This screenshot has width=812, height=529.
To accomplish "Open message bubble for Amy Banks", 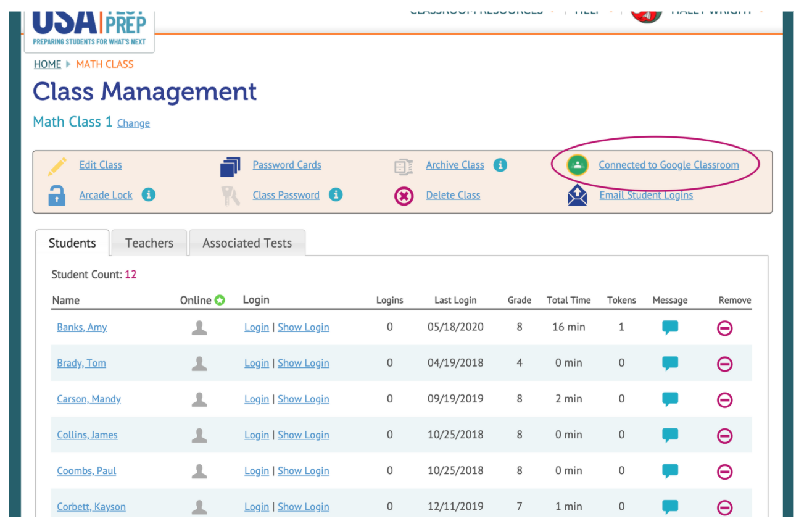I will coord(670,328).
